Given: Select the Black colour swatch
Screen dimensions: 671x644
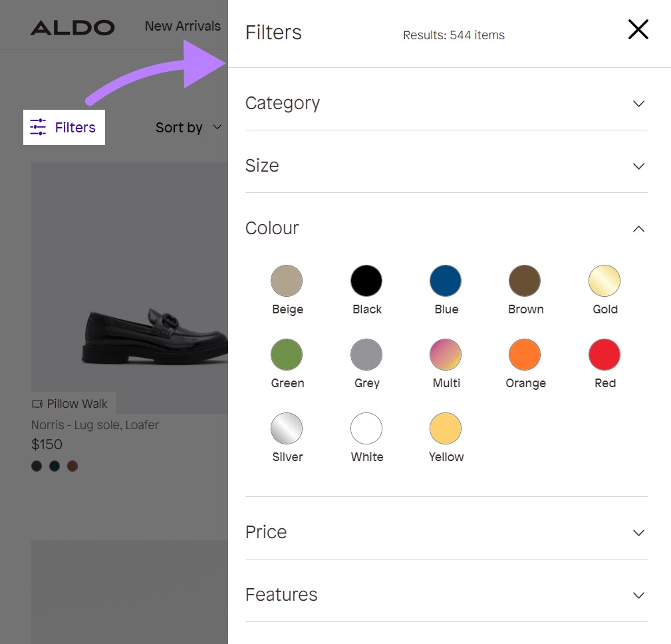Looking at the screenshot, I should pos(366,280).
